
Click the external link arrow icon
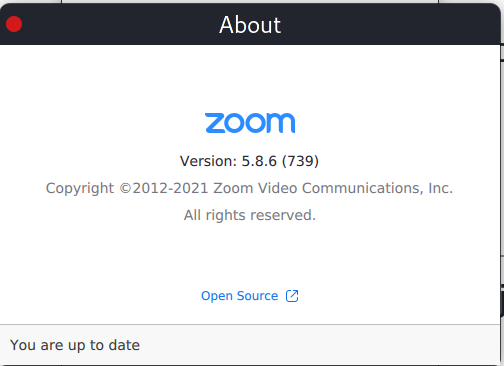coord(292,296)
